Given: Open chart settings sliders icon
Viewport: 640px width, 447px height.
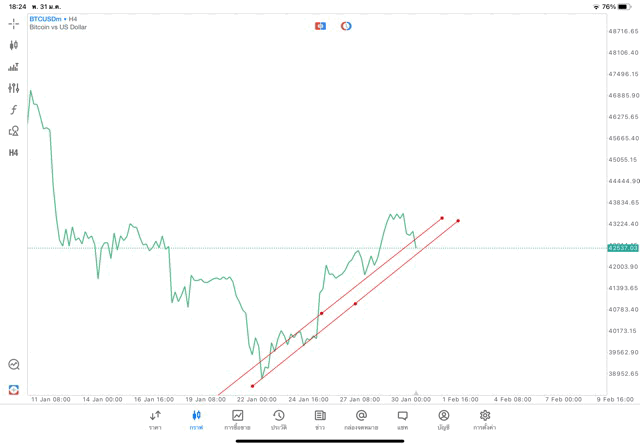Looking at the screenshot, I should point(13,88).
